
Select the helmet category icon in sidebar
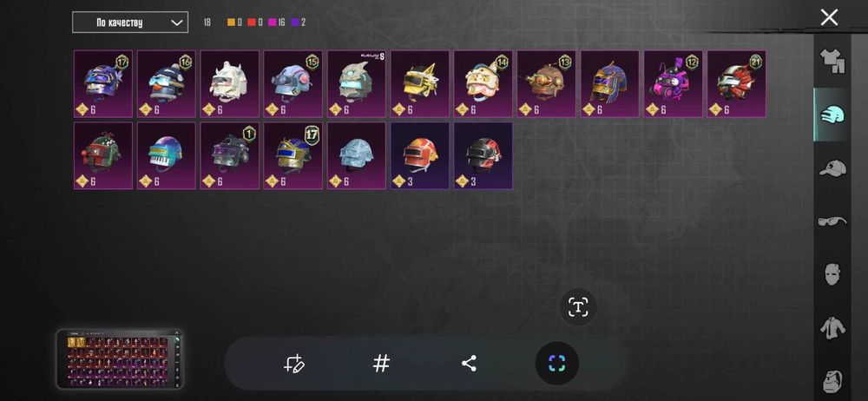coord(832,115)
